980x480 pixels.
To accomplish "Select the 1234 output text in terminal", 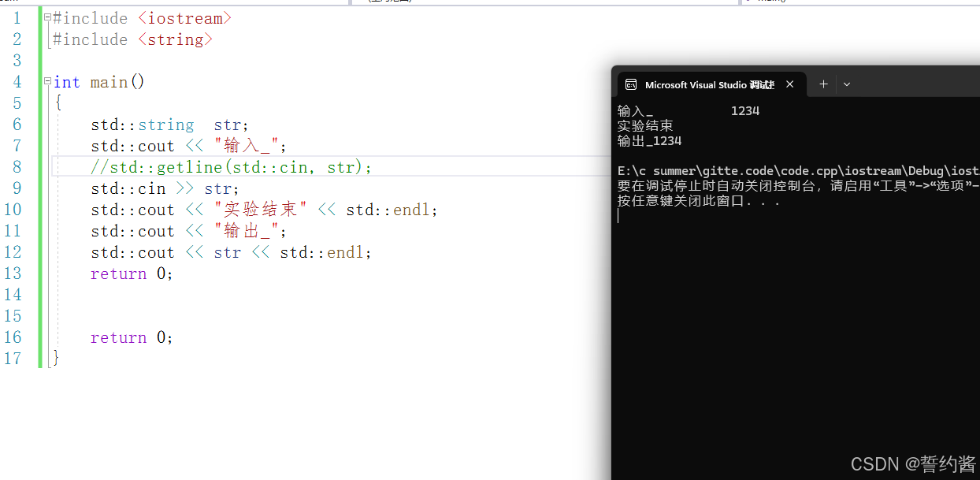I will pos(745,110).
